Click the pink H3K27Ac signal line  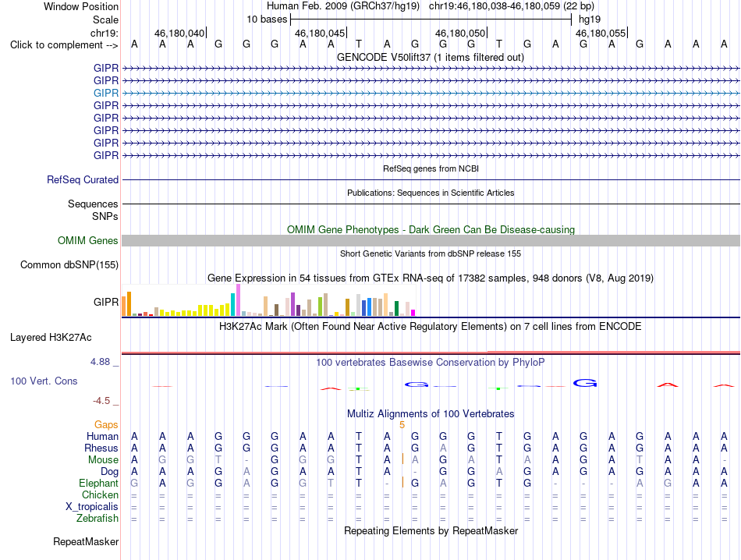coord(431,353)
